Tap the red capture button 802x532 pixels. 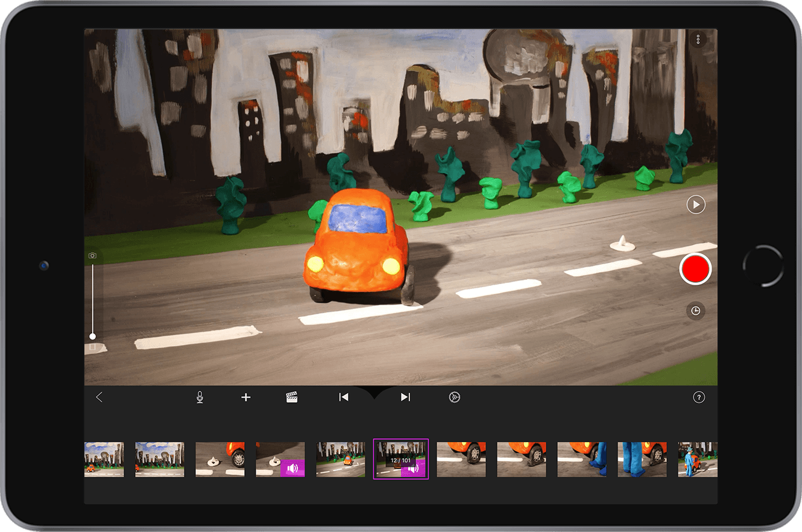pyautogui.click(x=695, y=269)
